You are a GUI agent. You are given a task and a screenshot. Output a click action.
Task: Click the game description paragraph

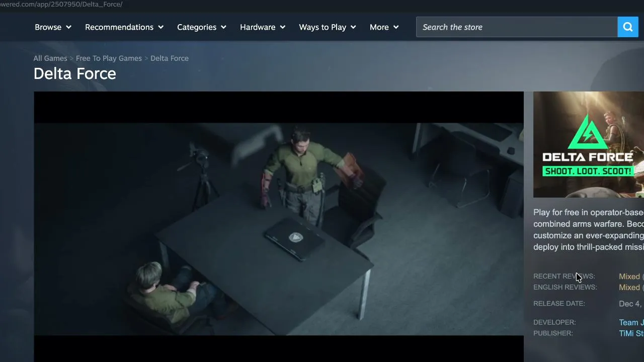point(589,230)
